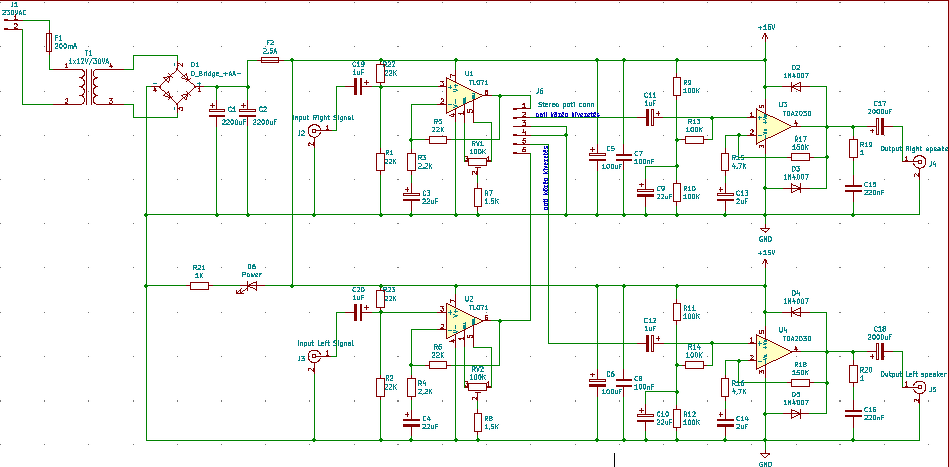Select the RV1 100K potentiometer symbol

coord(478,161)
